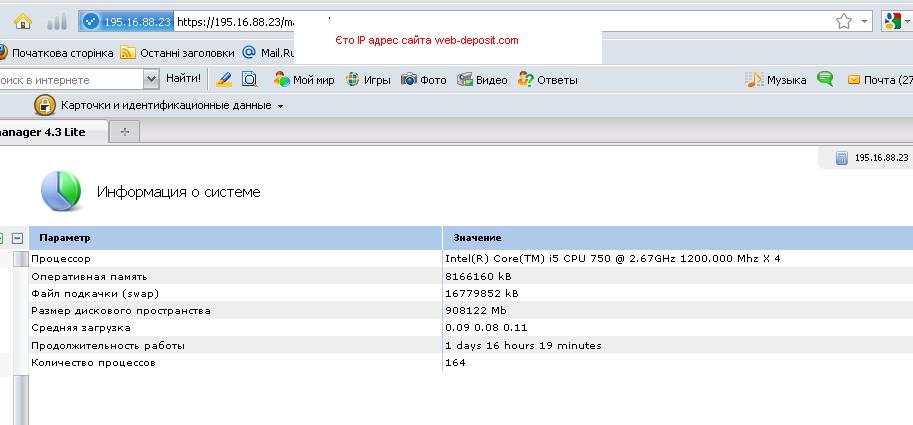This screenshot has height=425, width=913.
Task: Select the 195.16.88.23 server label at right
Action: click(881, 158)
